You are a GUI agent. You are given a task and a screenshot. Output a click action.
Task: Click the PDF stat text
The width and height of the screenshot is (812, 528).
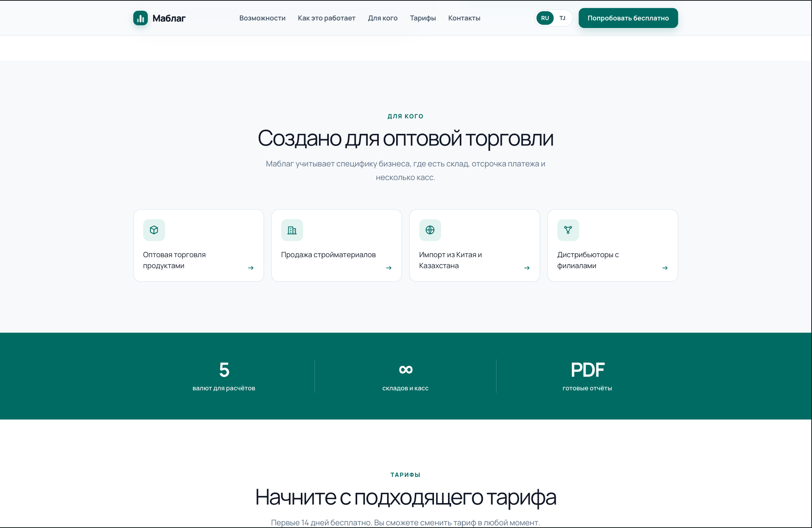click(x=587, y=370)
